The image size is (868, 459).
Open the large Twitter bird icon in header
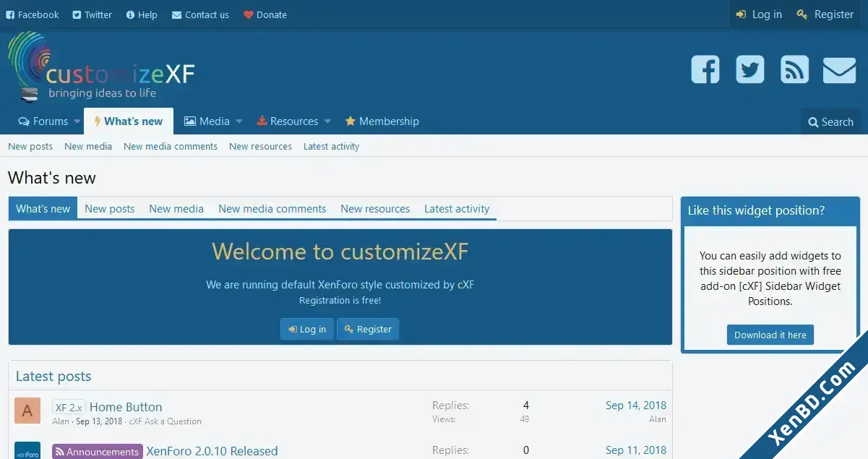click(750, 69)
